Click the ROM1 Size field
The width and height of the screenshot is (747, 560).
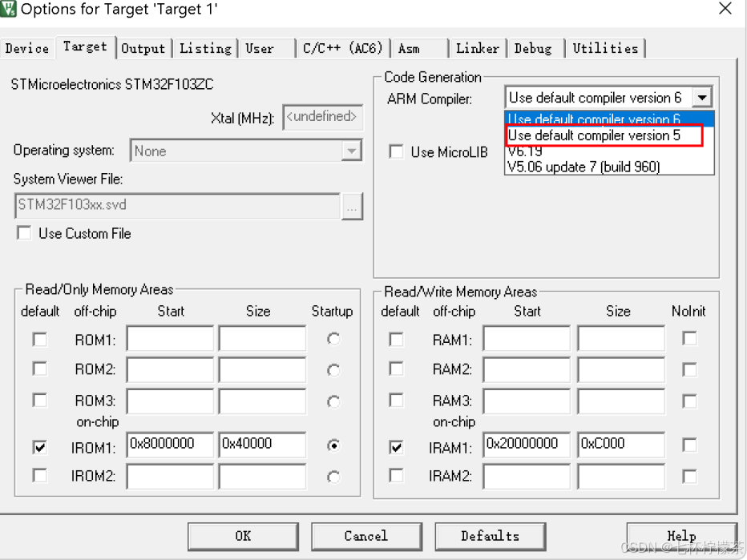point(262,339)
